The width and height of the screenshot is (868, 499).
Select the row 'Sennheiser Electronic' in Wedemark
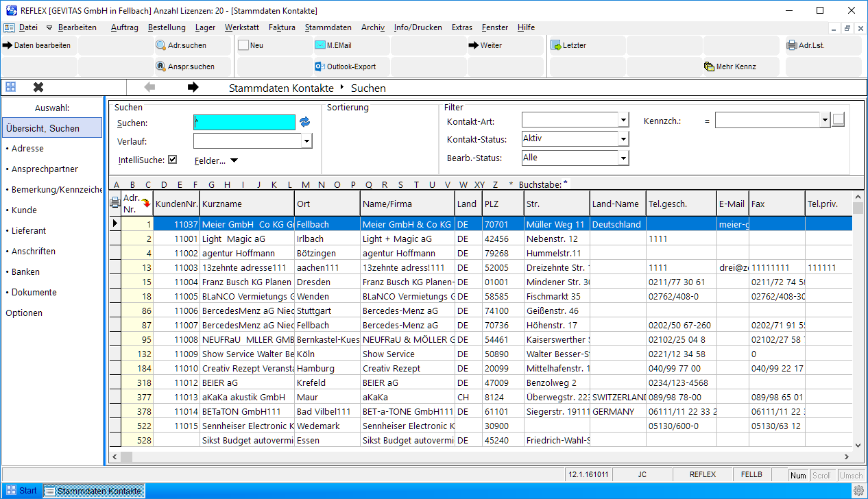click(x=481, y=426)
